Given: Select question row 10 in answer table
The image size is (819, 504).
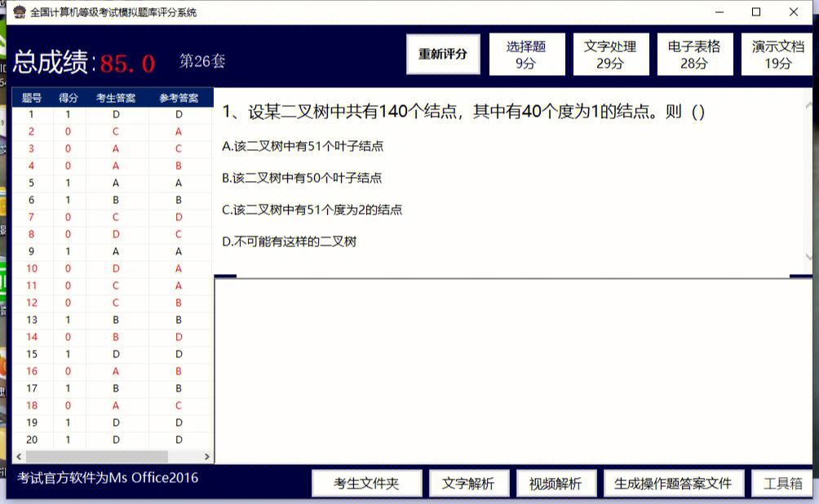Looking at the screenshot, I should (113, 268).
